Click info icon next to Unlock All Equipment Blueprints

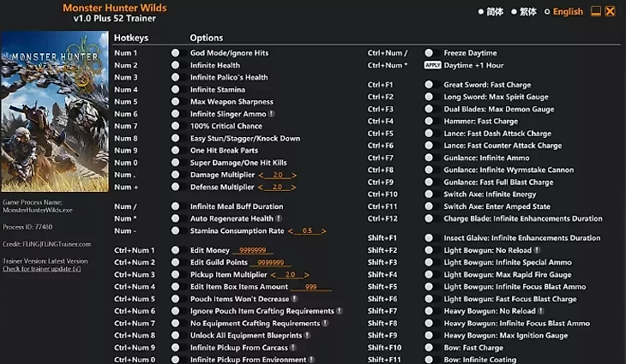point(304,336)
